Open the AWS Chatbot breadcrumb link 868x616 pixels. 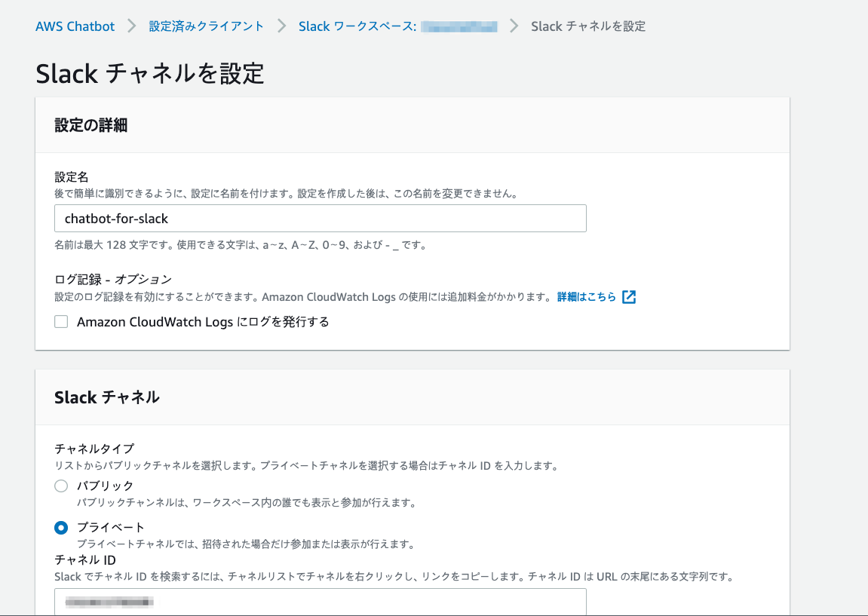pos(75,26)
